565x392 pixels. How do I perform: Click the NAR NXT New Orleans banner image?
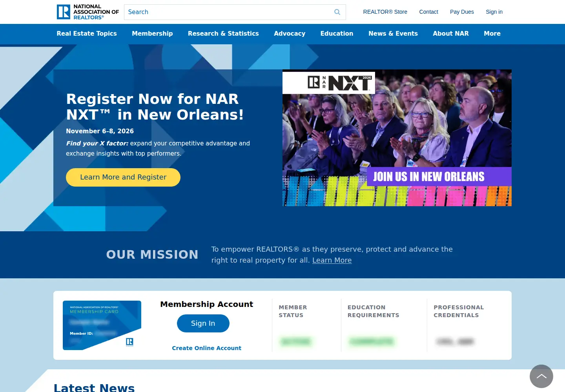point(397,138)
